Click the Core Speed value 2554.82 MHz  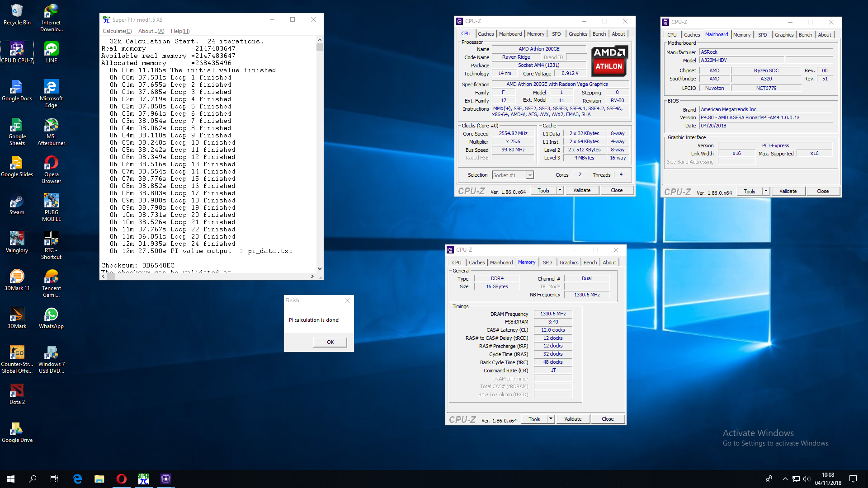click(x=513, y=134)
